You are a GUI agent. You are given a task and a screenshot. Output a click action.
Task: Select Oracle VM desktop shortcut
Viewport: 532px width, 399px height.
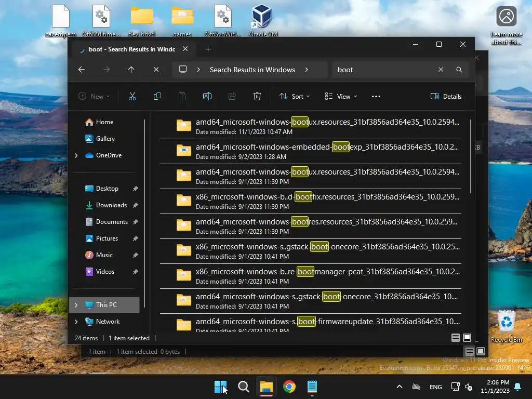(x=262, y=20)
